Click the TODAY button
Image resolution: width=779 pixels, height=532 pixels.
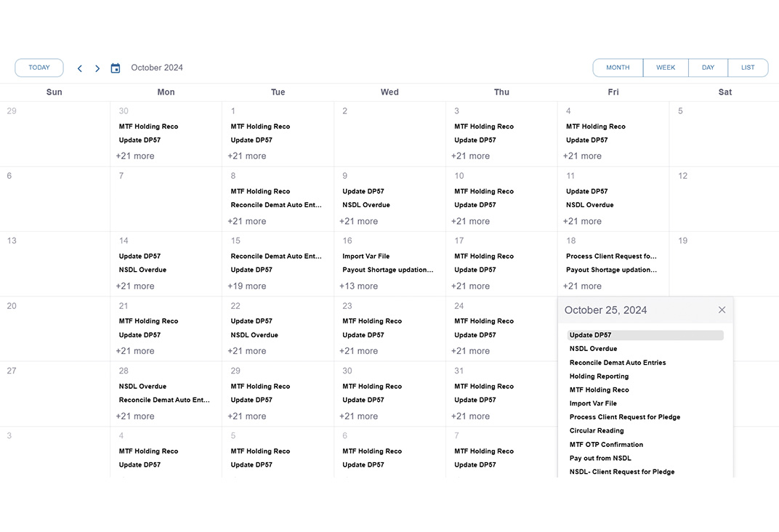click(39, 68)
